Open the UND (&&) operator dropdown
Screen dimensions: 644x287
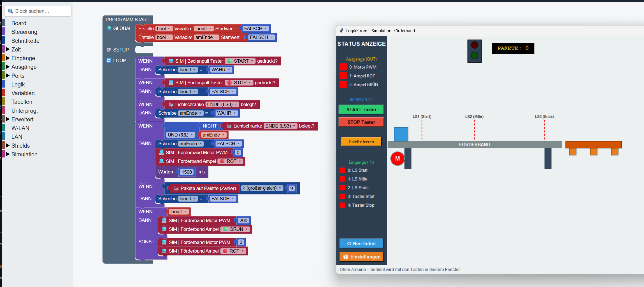[181, 135]
